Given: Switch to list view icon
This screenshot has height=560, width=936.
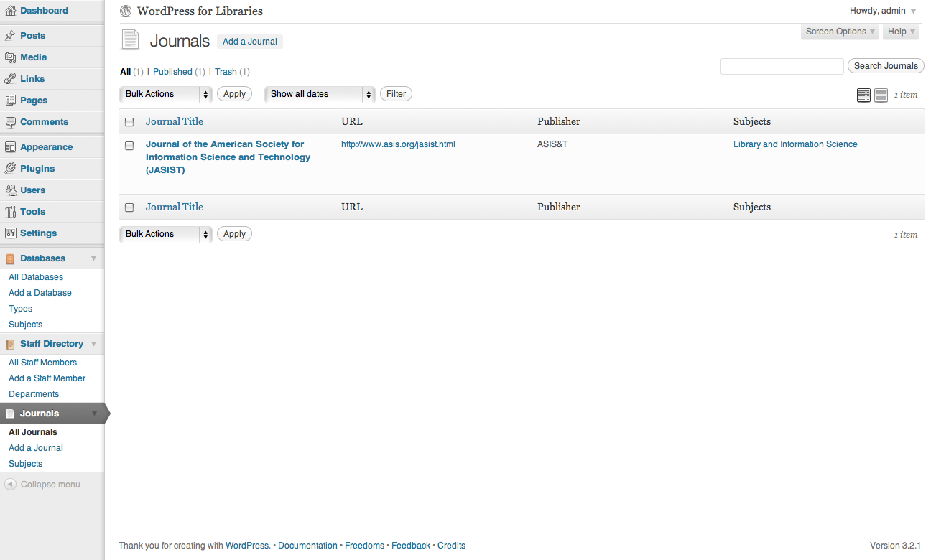Looking at the screenshot, I should pyautogui.click(x=864, y=95).
